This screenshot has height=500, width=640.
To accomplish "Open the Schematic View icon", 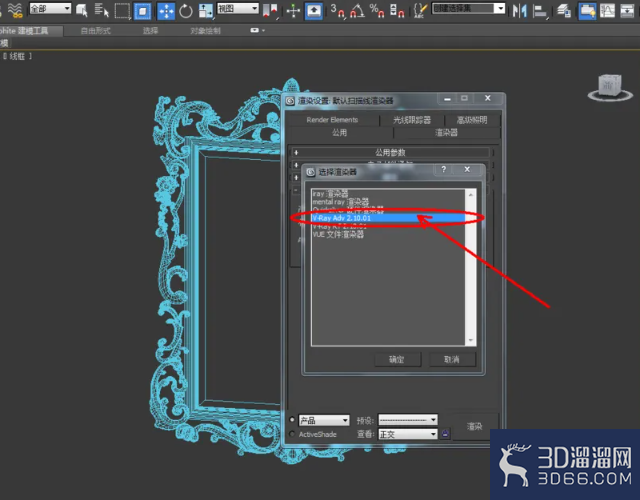I will point(627,11).
